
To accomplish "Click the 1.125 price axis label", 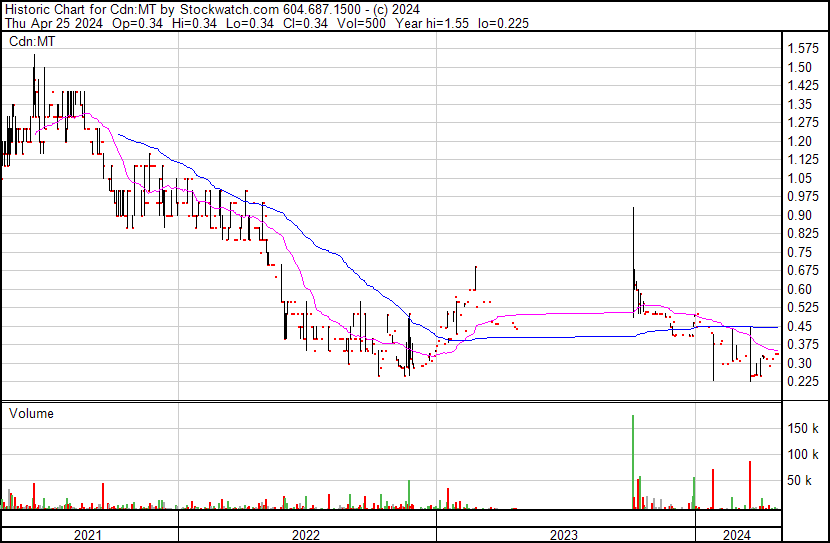I will (803, 160).
